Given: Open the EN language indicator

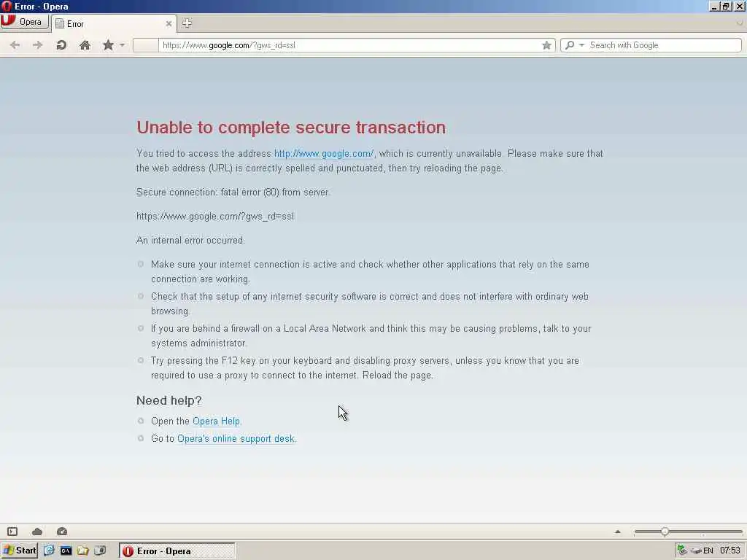Looking at the screenshot, I should (x=708, y=551).
